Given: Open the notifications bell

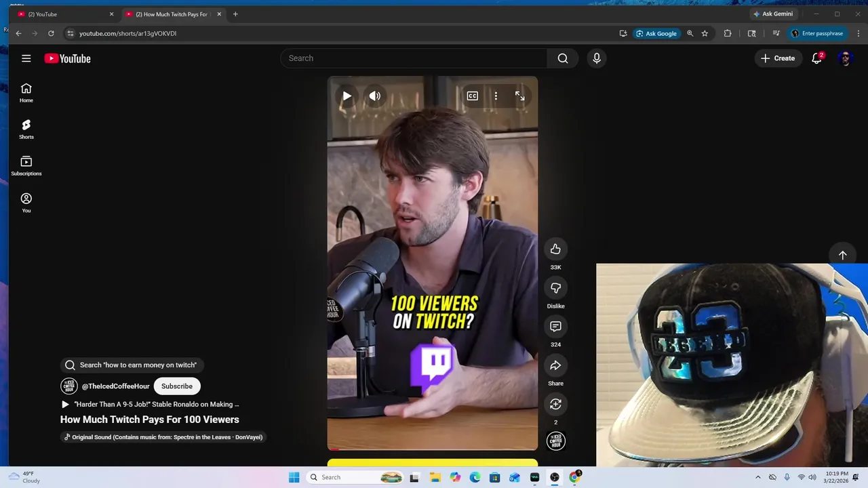Looking at the screenshot, I should pos(817,58).
